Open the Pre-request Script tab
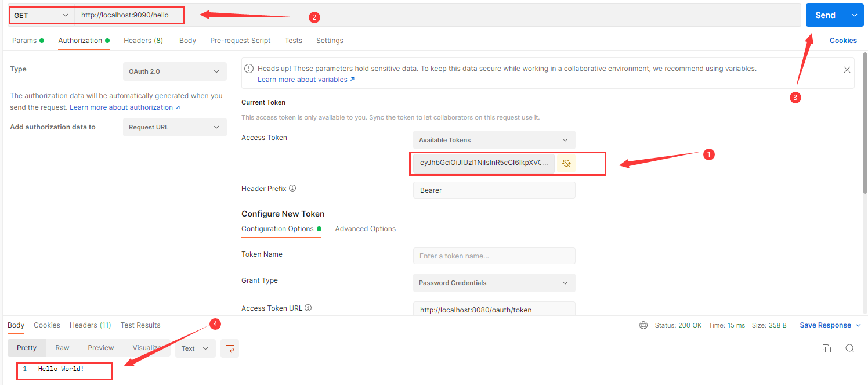 click(240, 41)
